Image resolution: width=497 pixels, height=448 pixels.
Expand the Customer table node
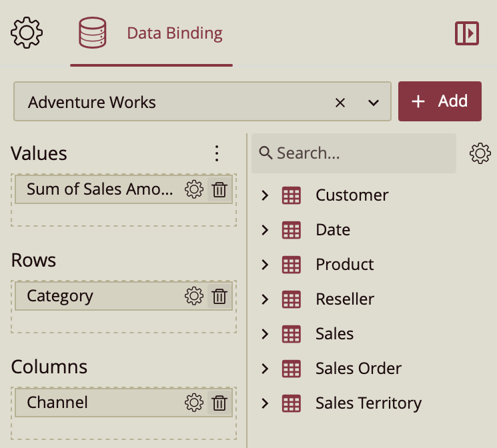tap(265, 195)
